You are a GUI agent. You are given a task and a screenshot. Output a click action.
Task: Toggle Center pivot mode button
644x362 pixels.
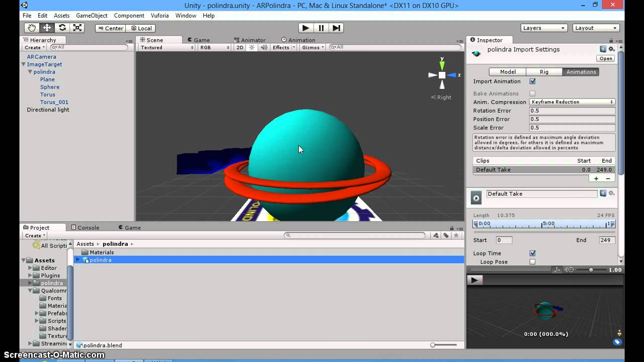[111, 28]
